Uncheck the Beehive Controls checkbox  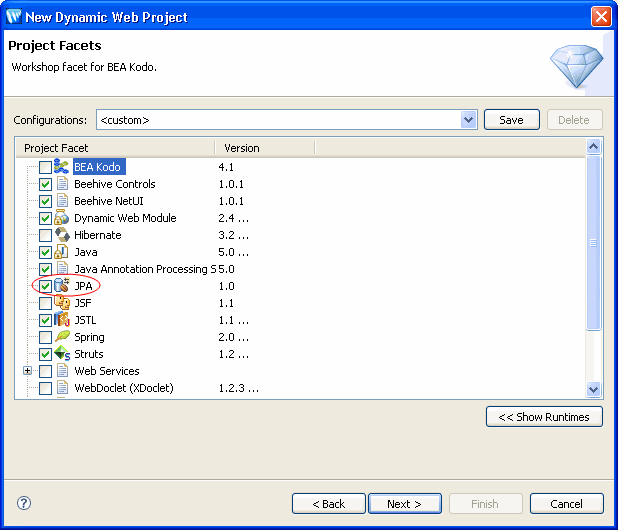[x=45, y=184]
